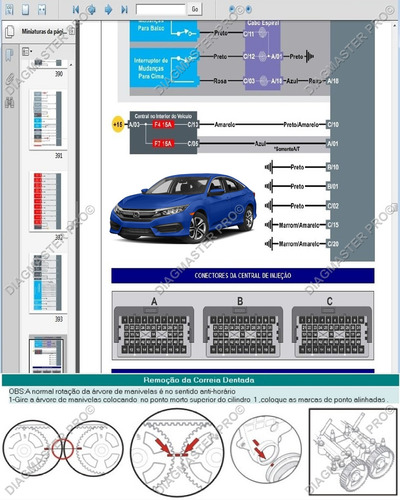Click 'Central no Interior do Veículo' heading
400x500 pixels.
[x=163, y=116]
